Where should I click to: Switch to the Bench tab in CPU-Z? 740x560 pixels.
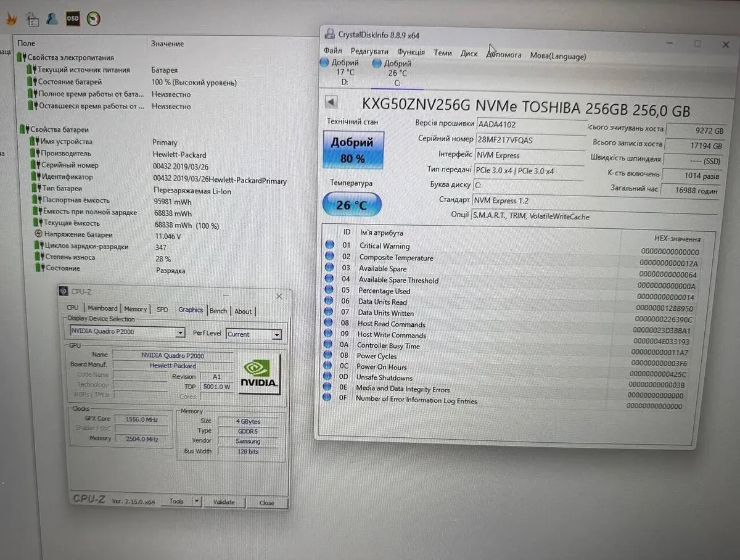(x=218, y=311)
